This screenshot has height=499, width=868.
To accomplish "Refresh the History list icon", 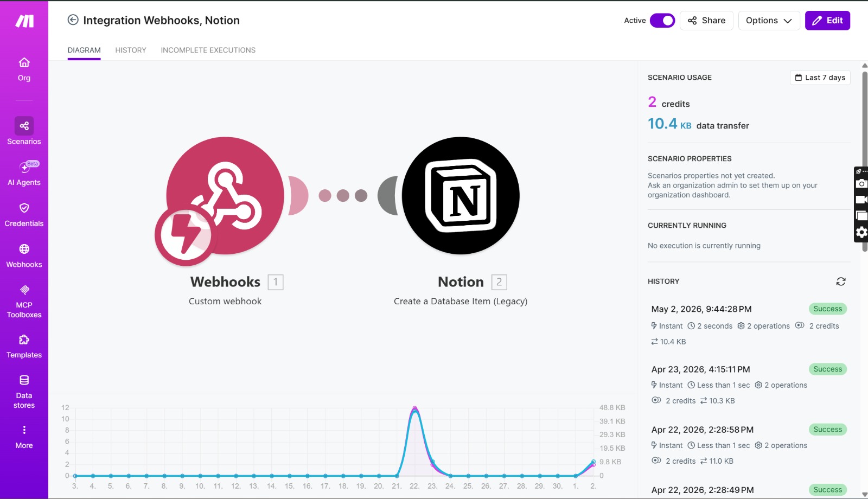I will pos(841,282).
